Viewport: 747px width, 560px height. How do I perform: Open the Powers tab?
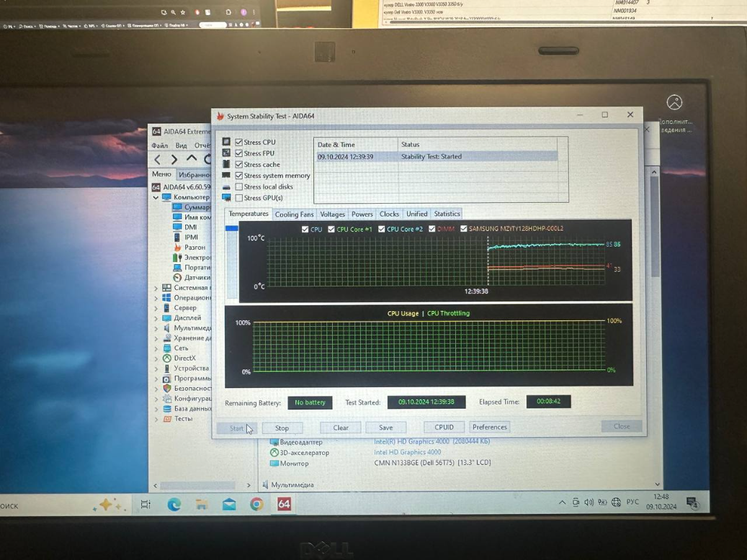tap(362, 214)
